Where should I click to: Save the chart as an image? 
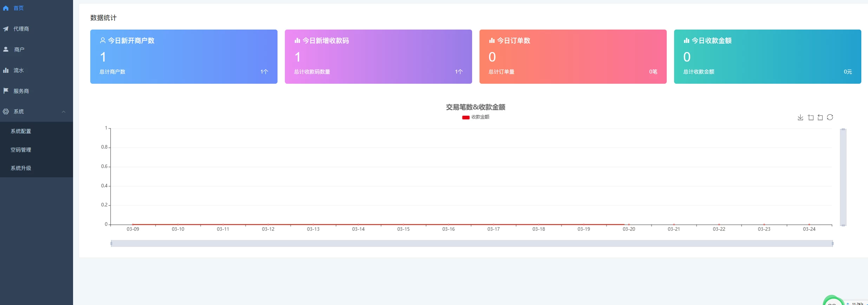pyautogui.click(x=800, y=117)
